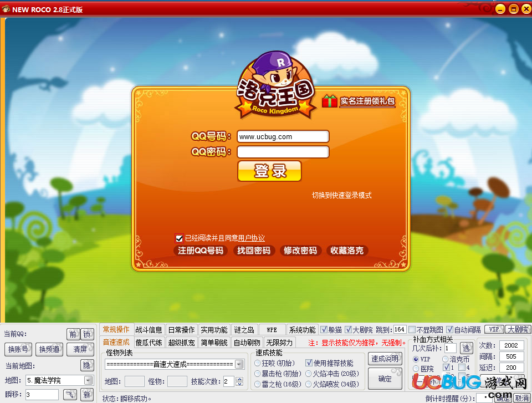Toggle the 大剧院 checkbox beside 躲猫
Screen dimensions: 532x403
click(348, 329)
